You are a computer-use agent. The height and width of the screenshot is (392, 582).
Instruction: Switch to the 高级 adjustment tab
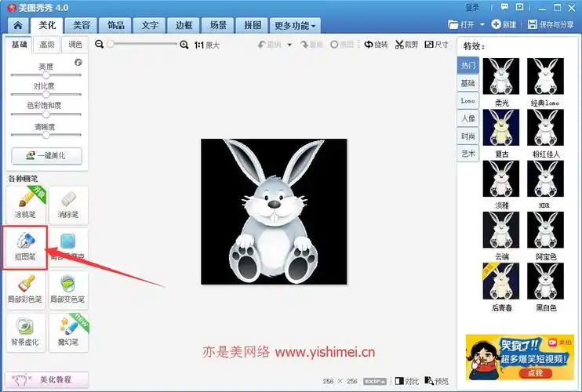(47, 45)
